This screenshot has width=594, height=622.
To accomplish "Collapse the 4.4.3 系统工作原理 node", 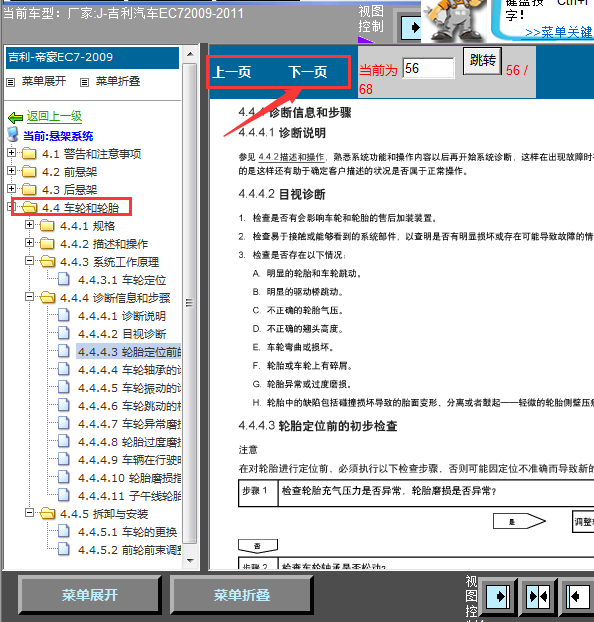I will pyautogui.click(x=29, y=261).
